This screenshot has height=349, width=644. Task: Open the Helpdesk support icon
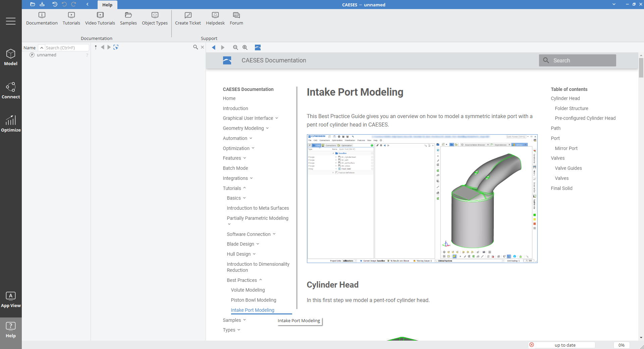[x=215, y=19]
